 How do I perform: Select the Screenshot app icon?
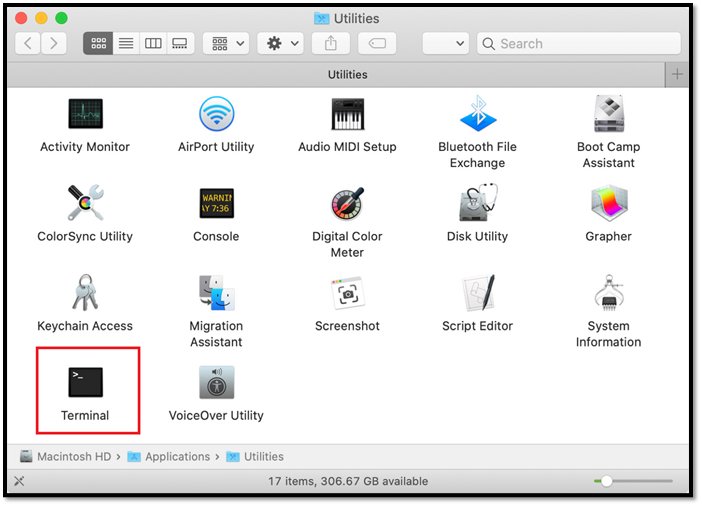tap(347, 293)
